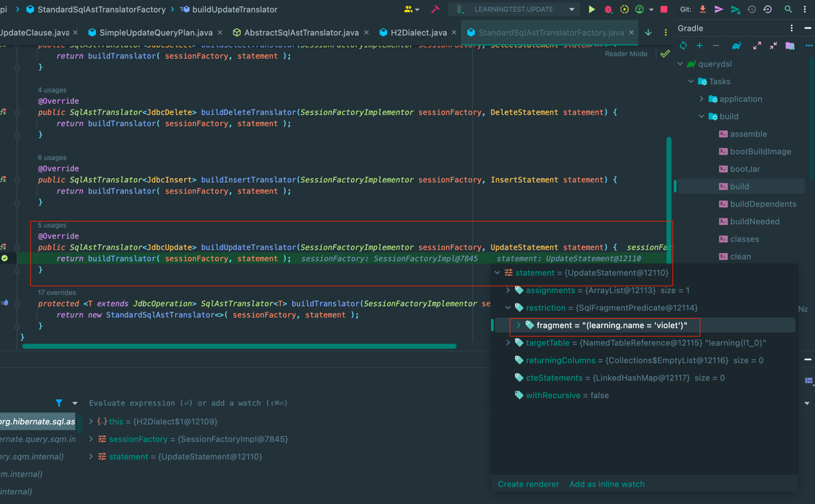Expand the application tasks folder
Image resolution: width=815 pixels, height=504 pixels.
(x=702, y=99)
